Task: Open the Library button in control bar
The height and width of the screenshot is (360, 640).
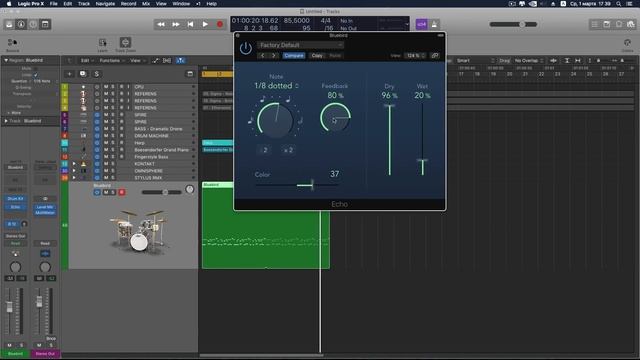Action: tap(9, 24)
